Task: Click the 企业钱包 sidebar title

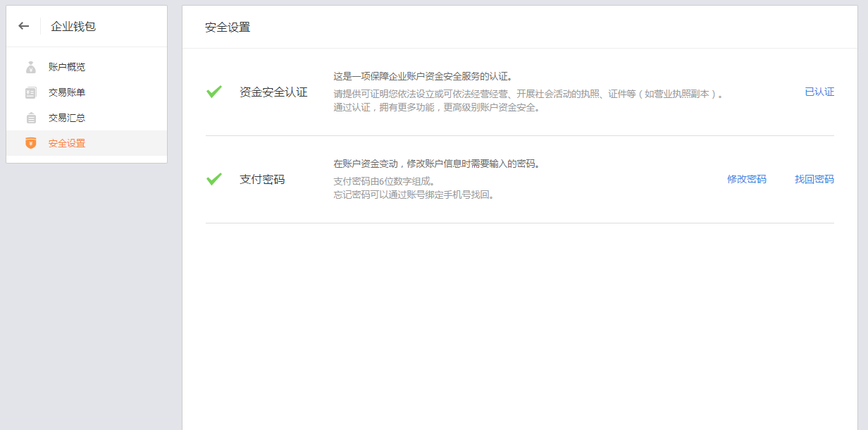Action: point(73,27)
